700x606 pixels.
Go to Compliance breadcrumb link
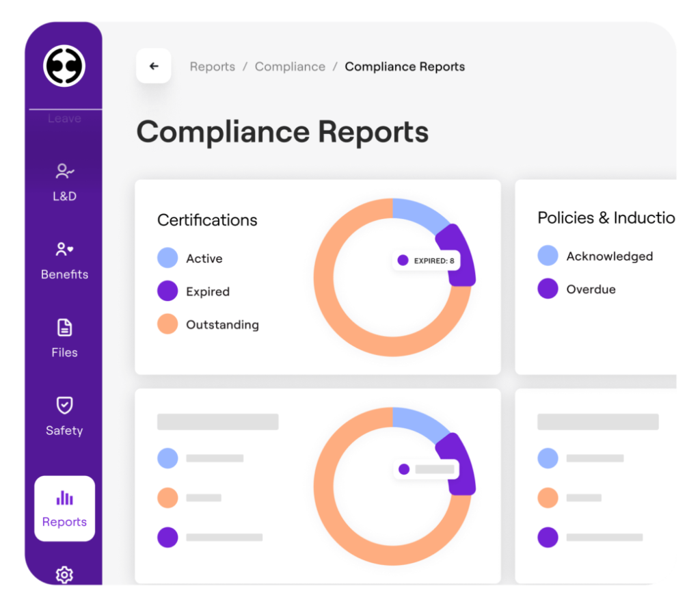click(290, 66)
